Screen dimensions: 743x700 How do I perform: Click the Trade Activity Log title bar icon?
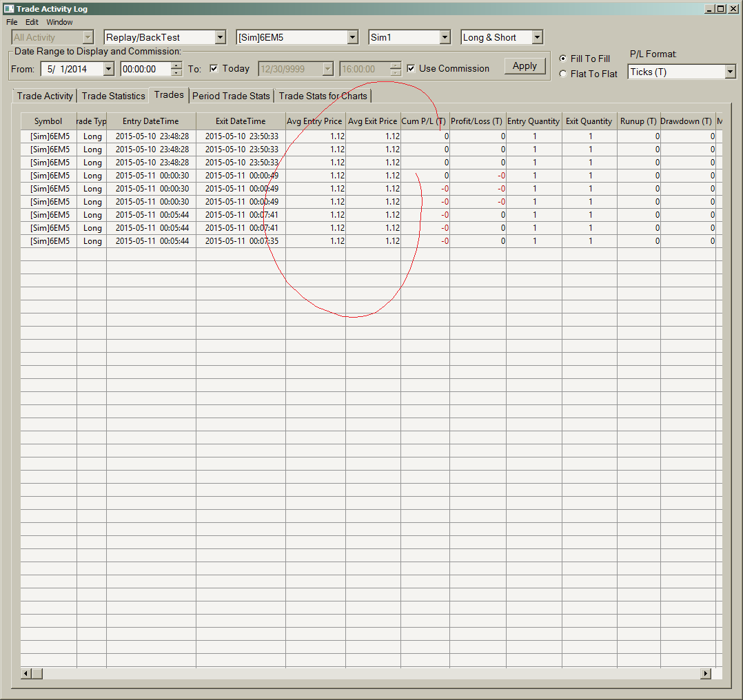[x=8, y=9]
